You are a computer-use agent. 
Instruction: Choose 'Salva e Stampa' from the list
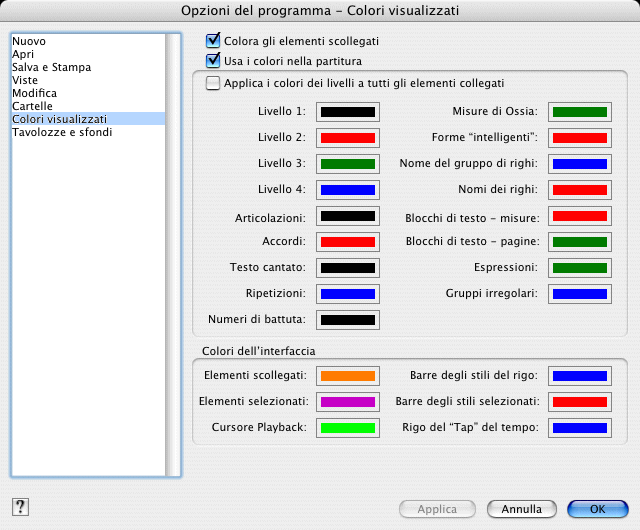[x=52, y=67]
